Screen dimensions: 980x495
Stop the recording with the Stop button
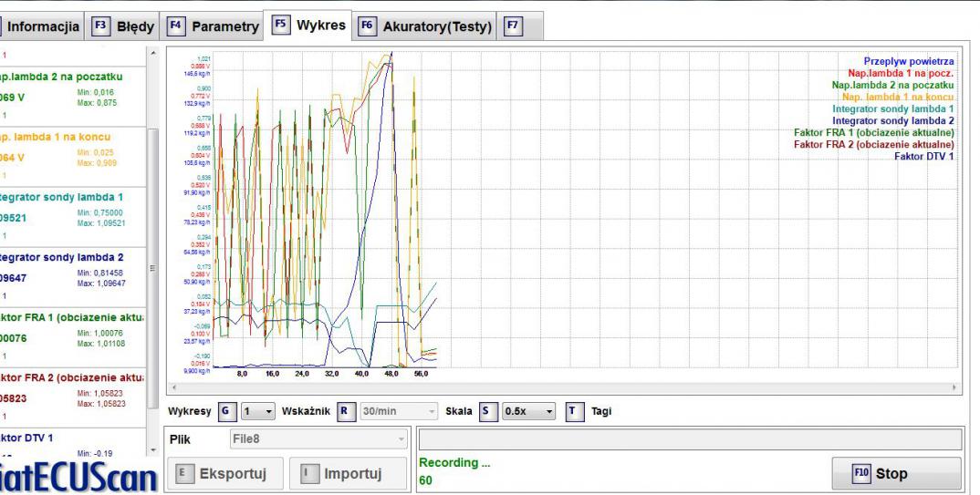pos(895,474)
